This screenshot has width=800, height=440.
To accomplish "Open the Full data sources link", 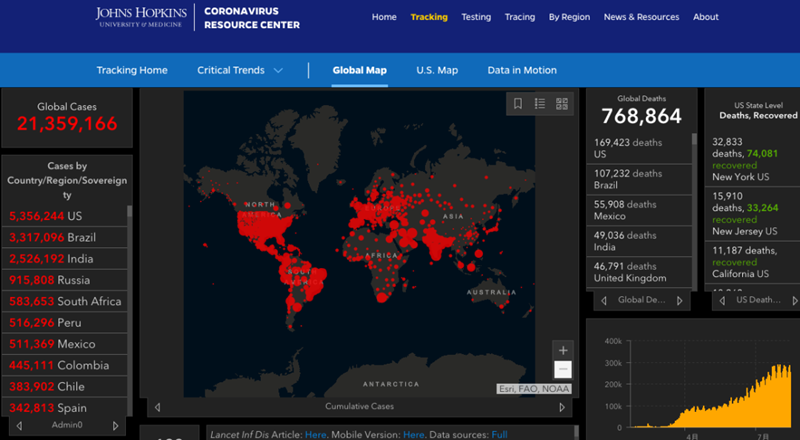I will (499, 435).
